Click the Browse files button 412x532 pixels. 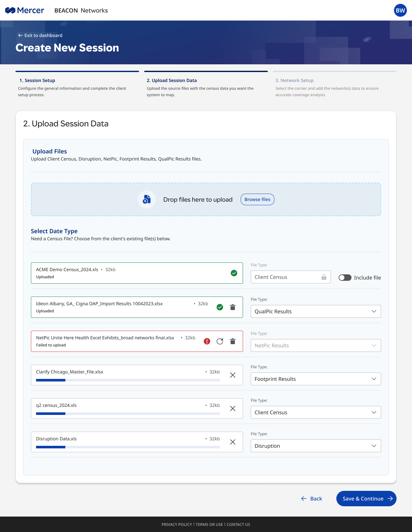(257, 199)
